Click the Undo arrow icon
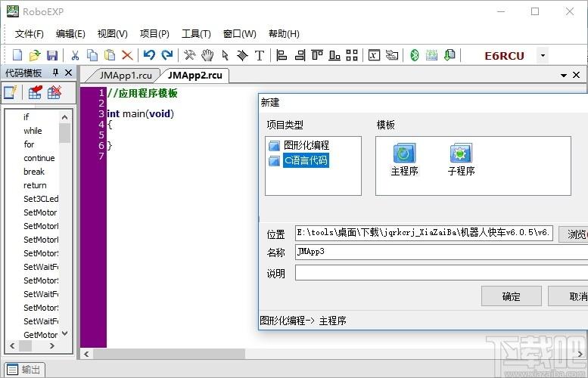This screenshot has height=378, width=588. (x=149, y=55)
